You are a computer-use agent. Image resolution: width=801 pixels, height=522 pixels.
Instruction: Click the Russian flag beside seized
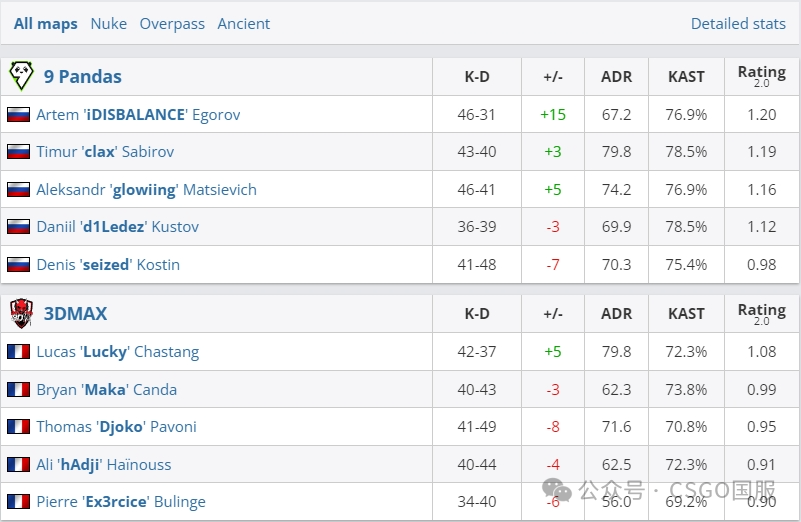[18, 265]
